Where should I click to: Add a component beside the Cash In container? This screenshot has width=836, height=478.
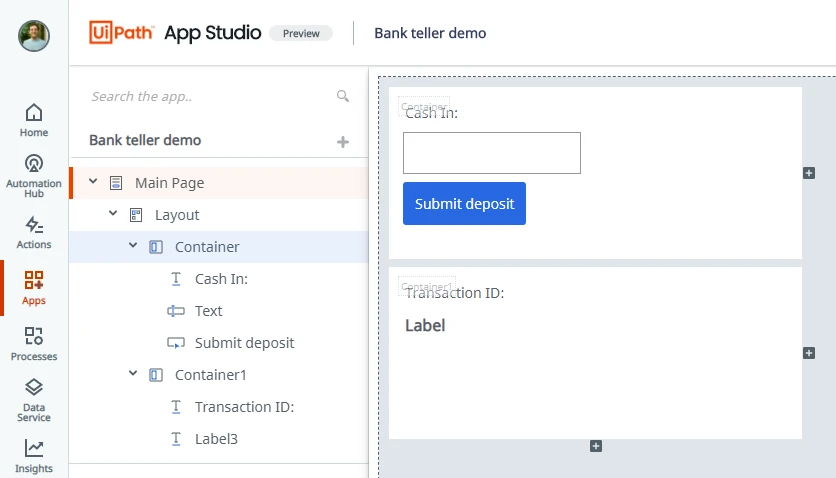pos(809,173)
